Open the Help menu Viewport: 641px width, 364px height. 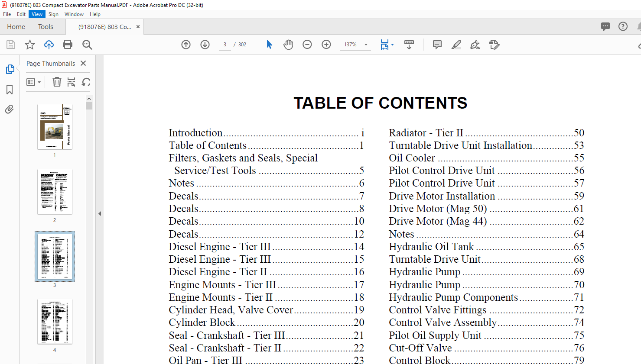pyautogui.click(x=95, y=14)
